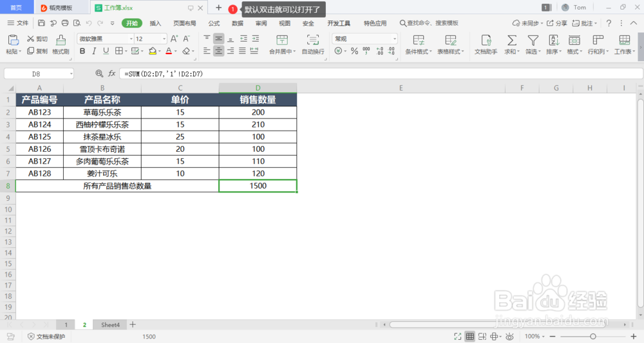Viewport: 644px width, 343px height.
Task: Click the Not Synced (未同步) button
Action: (x=527, y=23)
